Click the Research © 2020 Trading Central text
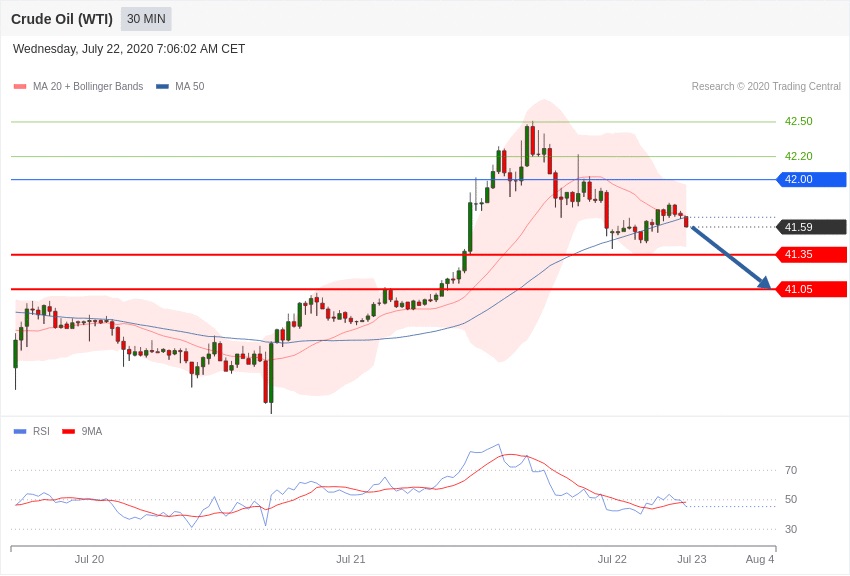The width and height of the screenshot is (850, 576). pyautogui.click(x=766, y=87)
